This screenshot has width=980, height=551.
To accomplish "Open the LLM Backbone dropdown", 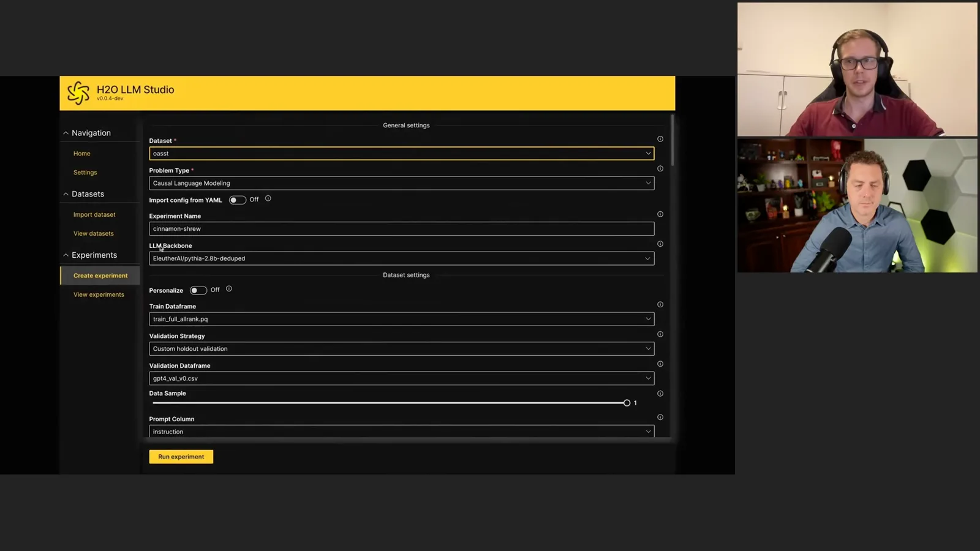I will click(402, 258).
